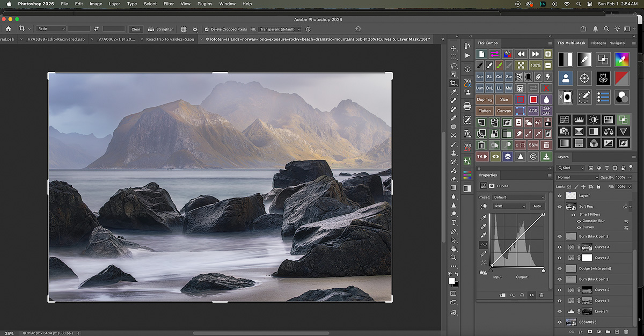Toggle Delete Cropped Pixels checkbox
Image resolution: width=644 pixels, height=336 pixels.
click(x=207, y=29)
